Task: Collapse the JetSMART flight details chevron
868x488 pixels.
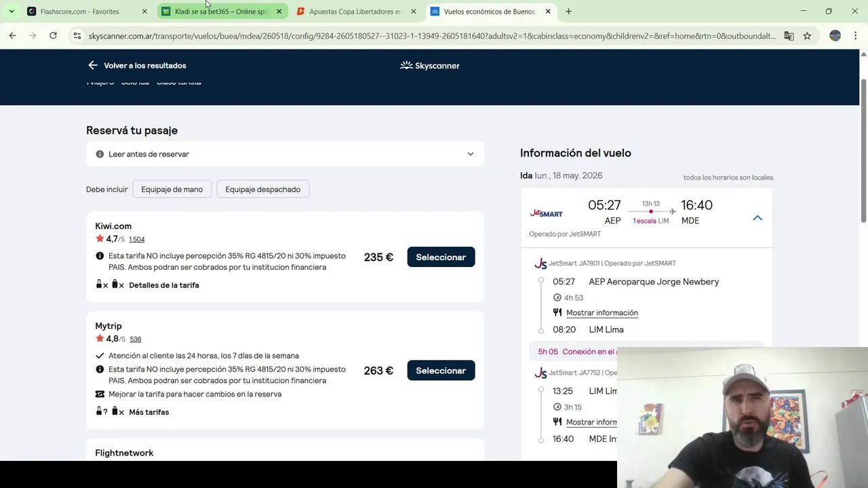Action: 757,218
